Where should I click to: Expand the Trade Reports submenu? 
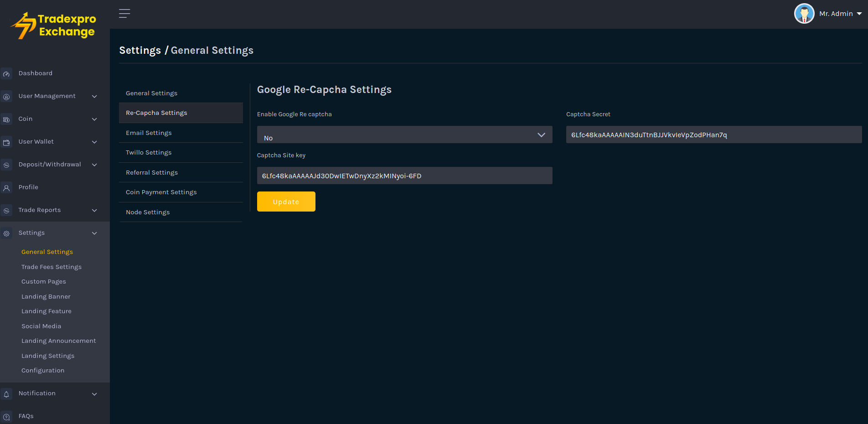[x=94, y=211]
